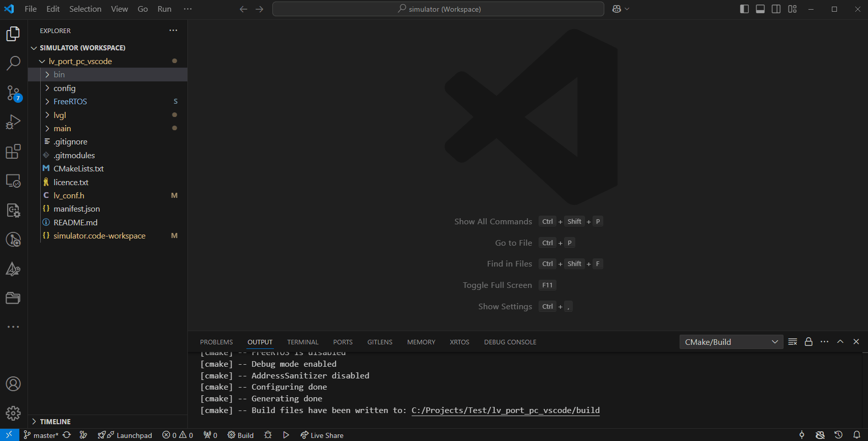Open the View menu
This screenshot has width=868, height=441.
(x=120, y=9)
